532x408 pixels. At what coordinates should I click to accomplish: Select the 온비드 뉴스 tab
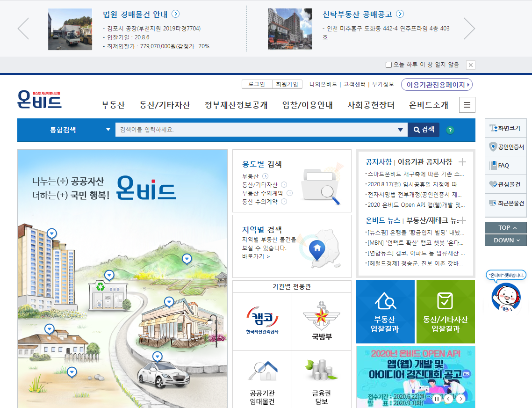[383, 220]
